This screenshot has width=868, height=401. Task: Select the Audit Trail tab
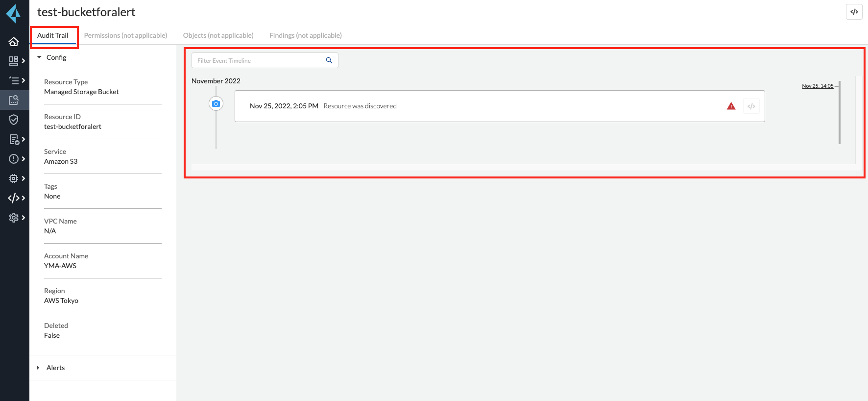tap(53, 36)
